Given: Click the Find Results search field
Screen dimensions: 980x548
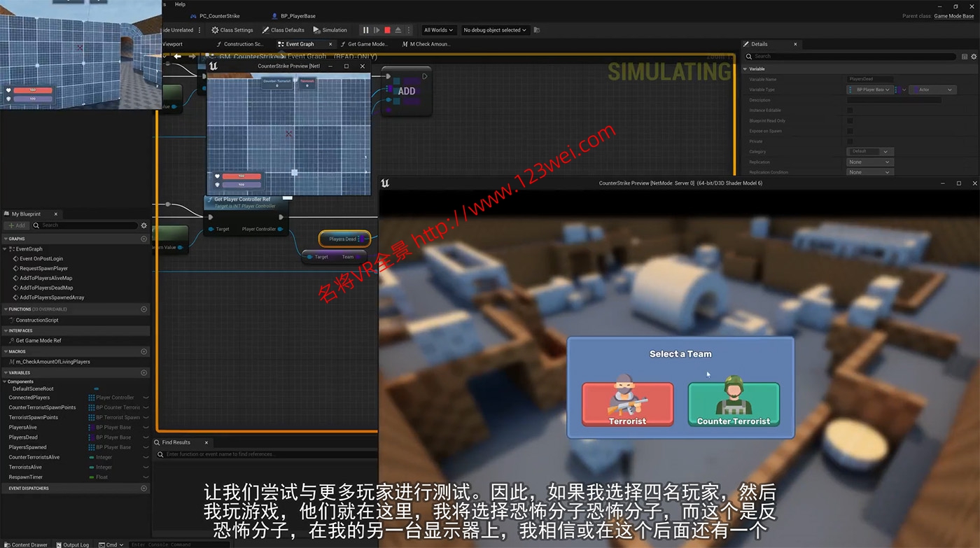Looking at the screenshot, I should (x=266, y=454).
